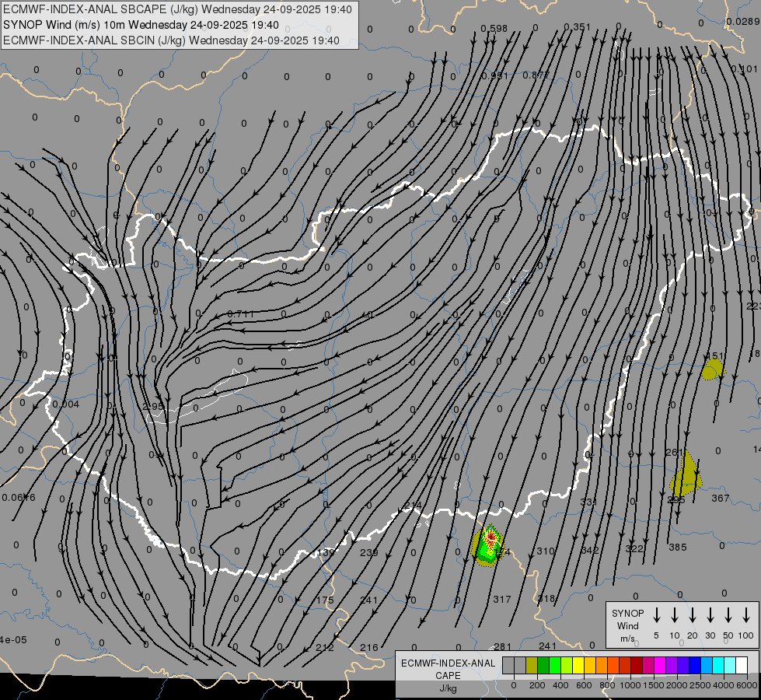Click the 600 tick label on the CAPE scale
Viewport: 761px width, 700px height.
(x=584, y=685)
